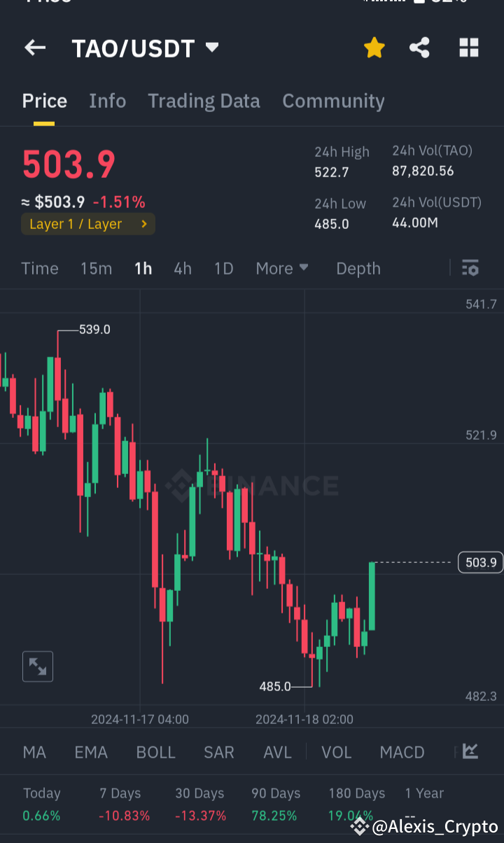Open the Layer 1 / Layer category tag
The image size is (504, 843).
click(x=87, y=224)
